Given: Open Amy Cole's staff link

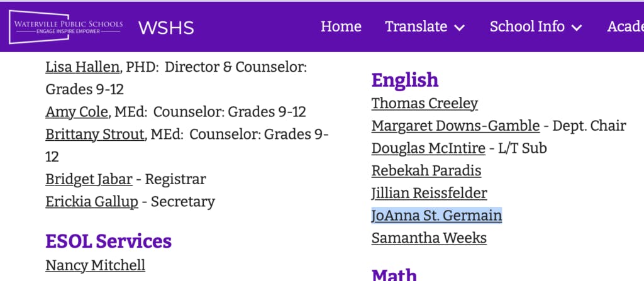Looking at the screenshot, I should (x=78, y=112).
